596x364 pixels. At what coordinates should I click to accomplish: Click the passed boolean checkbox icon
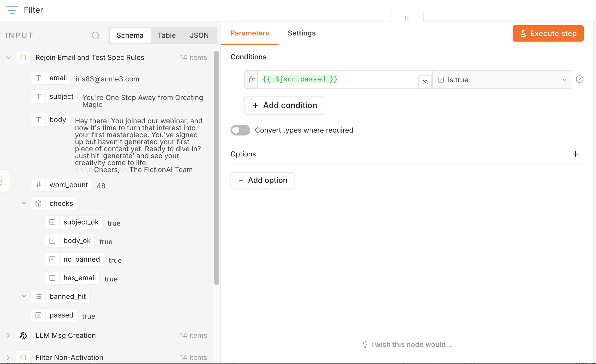tap(38, 315)
